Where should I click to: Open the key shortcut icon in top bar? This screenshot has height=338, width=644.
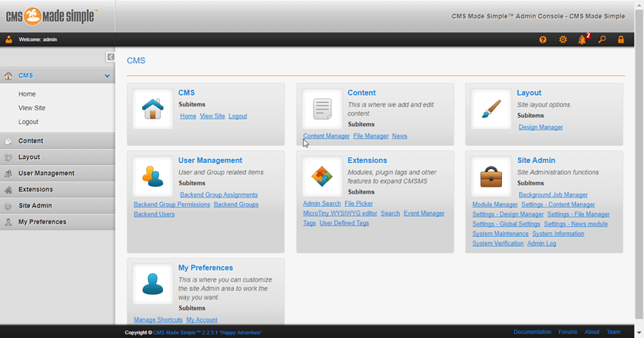[x=602, y=40]
